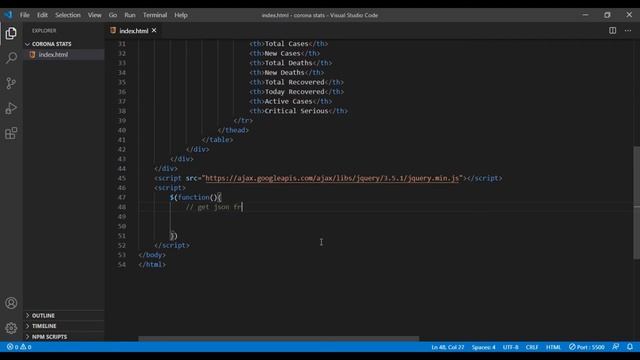
Task: Click the 'Today Recovered' text on line 36
Action: (x=294, y=92)
